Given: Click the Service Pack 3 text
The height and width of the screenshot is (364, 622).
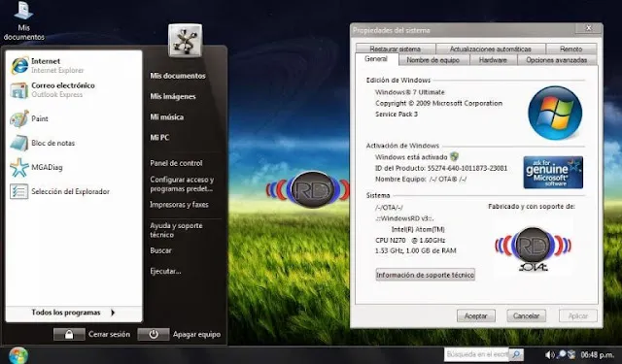Looking at the screenshot, I should point(397,115).
